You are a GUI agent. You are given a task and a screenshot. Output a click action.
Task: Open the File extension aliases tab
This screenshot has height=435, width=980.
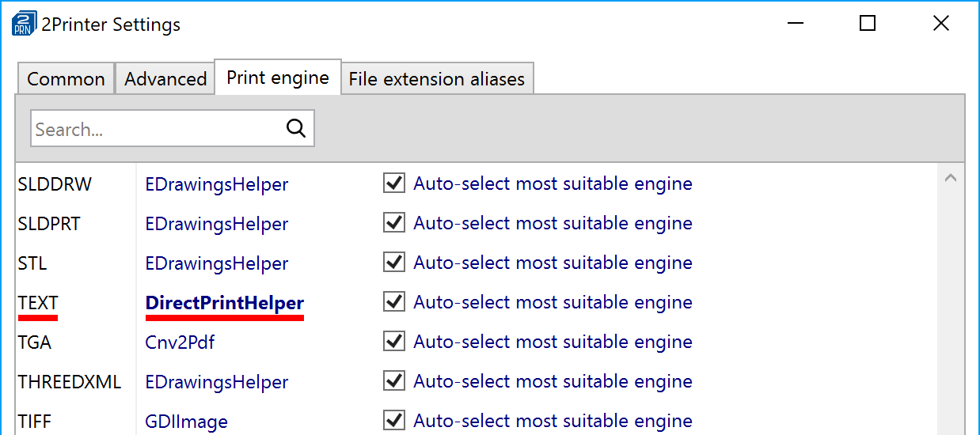[x=437, y=79]
